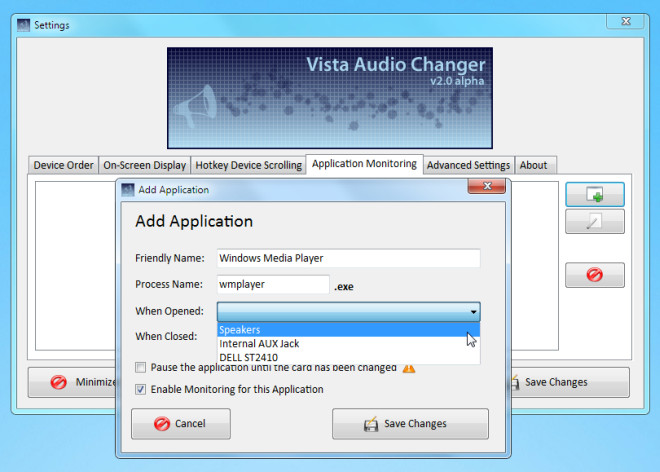Open the When Opened dropdown arrow
660x472 pixels.
[474, 312]
